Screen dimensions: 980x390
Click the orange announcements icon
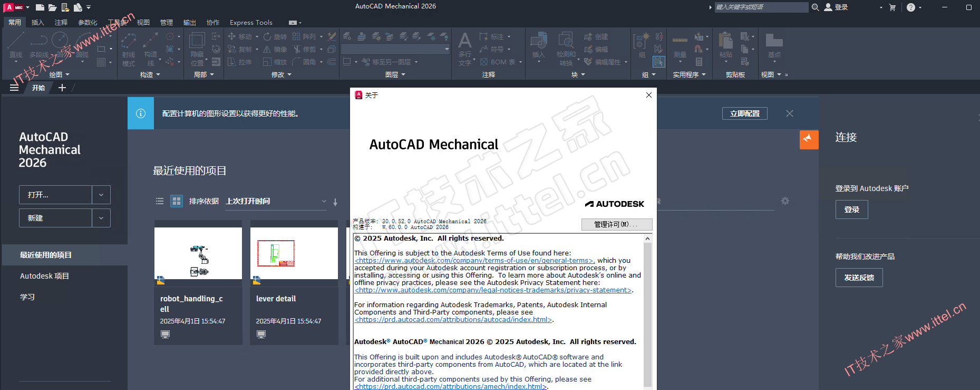(x=809, y=139)
